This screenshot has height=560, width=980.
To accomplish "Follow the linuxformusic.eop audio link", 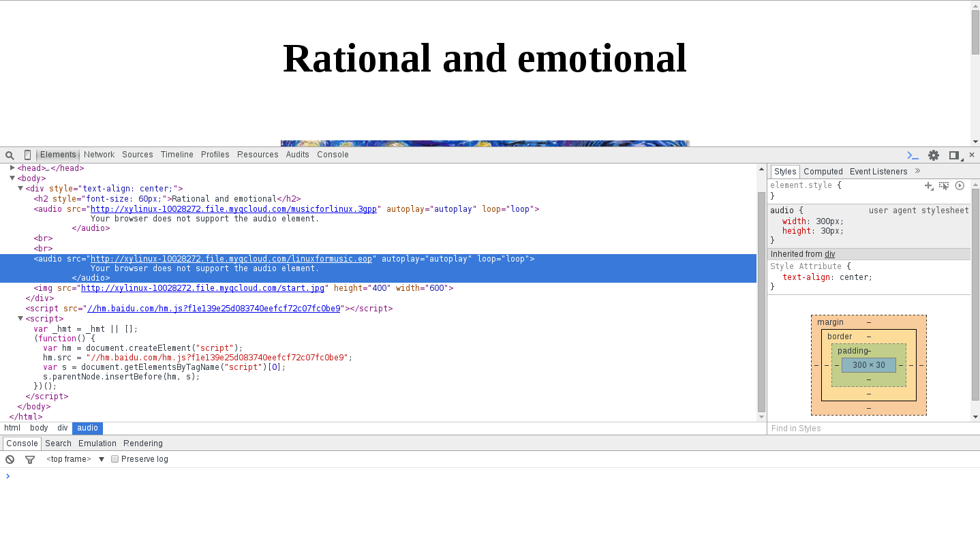I will point(231,259).
